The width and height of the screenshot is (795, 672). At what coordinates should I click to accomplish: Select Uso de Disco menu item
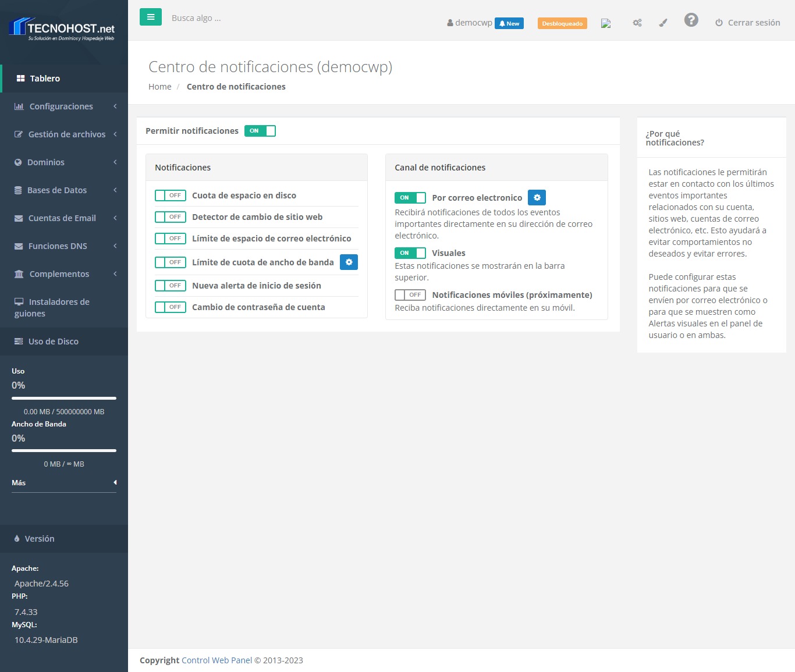(x=53, y=342)
